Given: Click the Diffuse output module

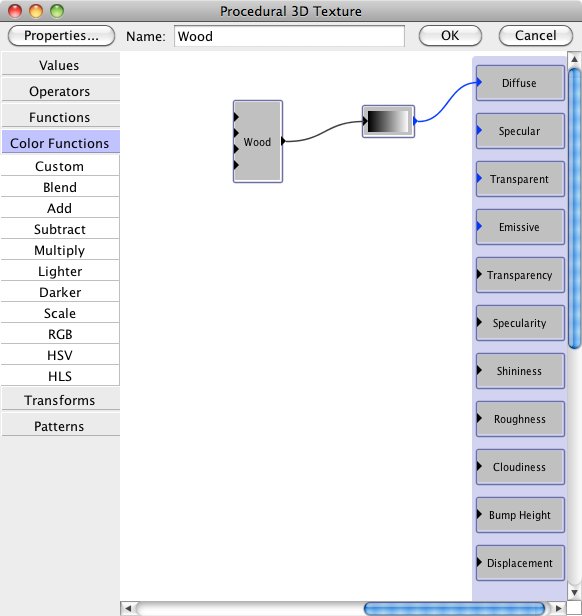Looking at the screenshot, I should pos(520,83).
